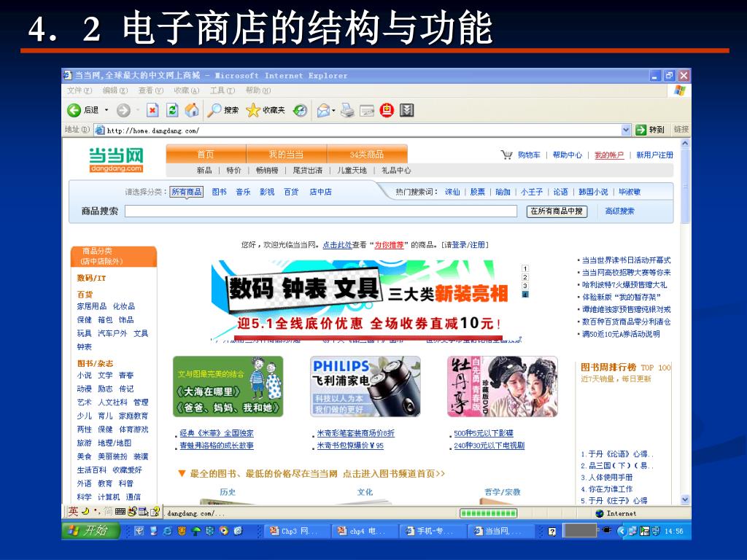The width and height of the screenshot is (747, 560).
Task: Click the shopping cart icon
Action: 506,155
